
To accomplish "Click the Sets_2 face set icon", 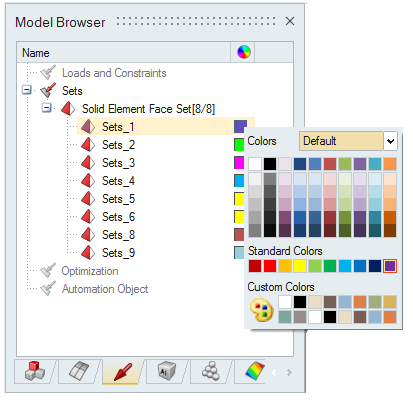I will (x=88, y=145).
